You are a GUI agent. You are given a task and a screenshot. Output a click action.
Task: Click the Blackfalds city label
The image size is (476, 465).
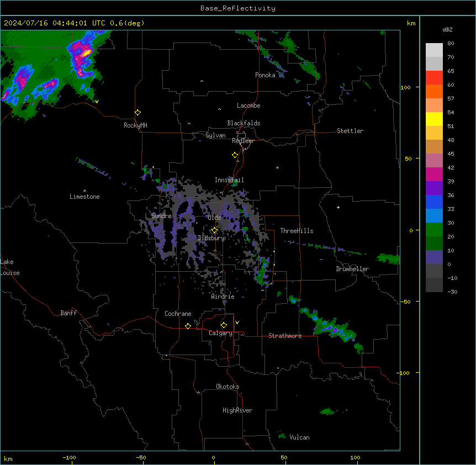point(244,123)
